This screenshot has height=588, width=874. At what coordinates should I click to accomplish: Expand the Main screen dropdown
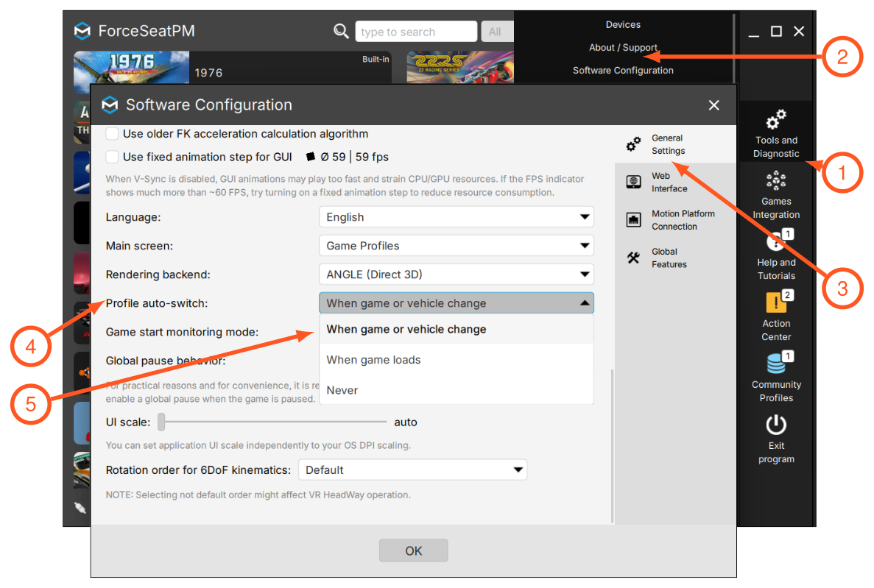456,246
